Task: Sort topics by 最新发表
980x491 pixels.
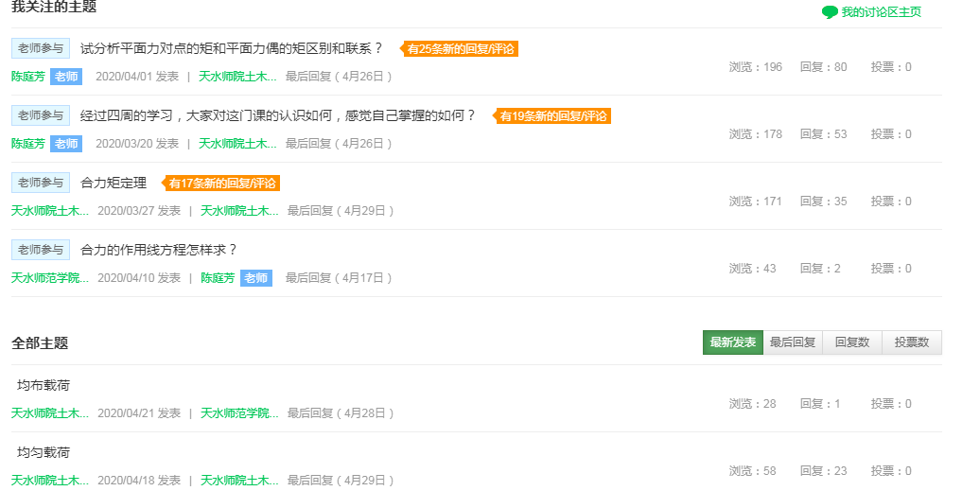Action: (x=732, y=342)
